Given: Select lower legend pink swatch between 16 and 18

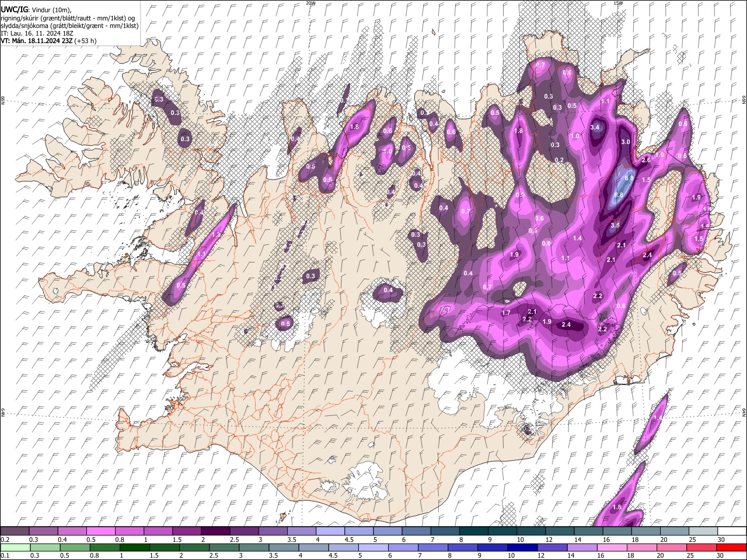Looking at the screenshot, I should click(612, 547).
